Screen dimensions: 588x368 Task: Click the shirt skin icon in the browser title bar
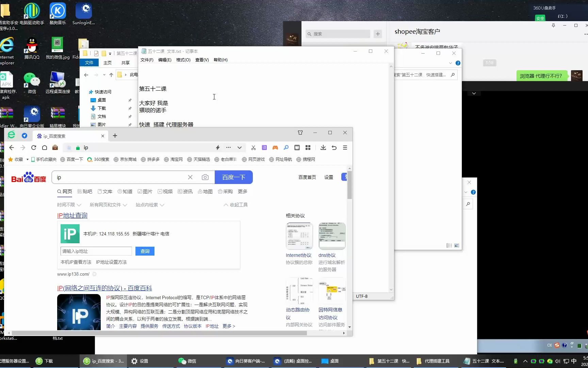pos(300,133)
